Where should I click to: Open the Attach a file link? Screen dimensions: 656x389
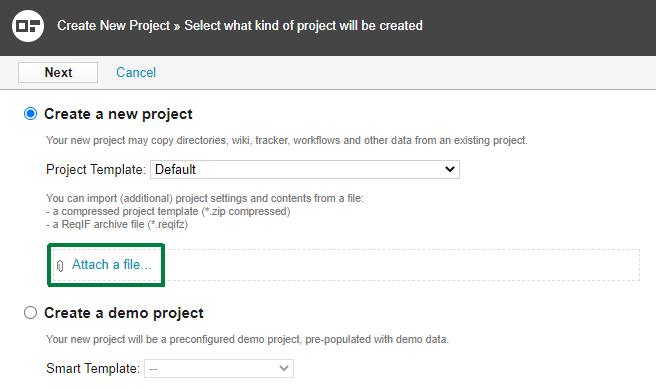click(112, 264)
